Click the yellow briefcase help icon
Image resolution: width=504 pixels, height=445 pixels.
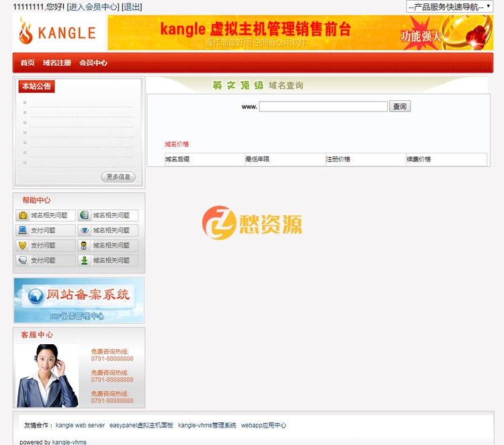[23, 215]
